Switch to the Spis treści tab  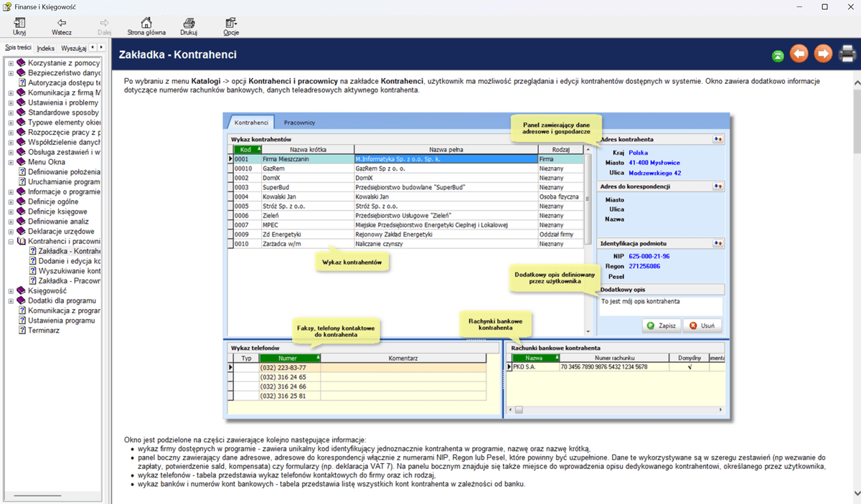[x=18, y=47]
